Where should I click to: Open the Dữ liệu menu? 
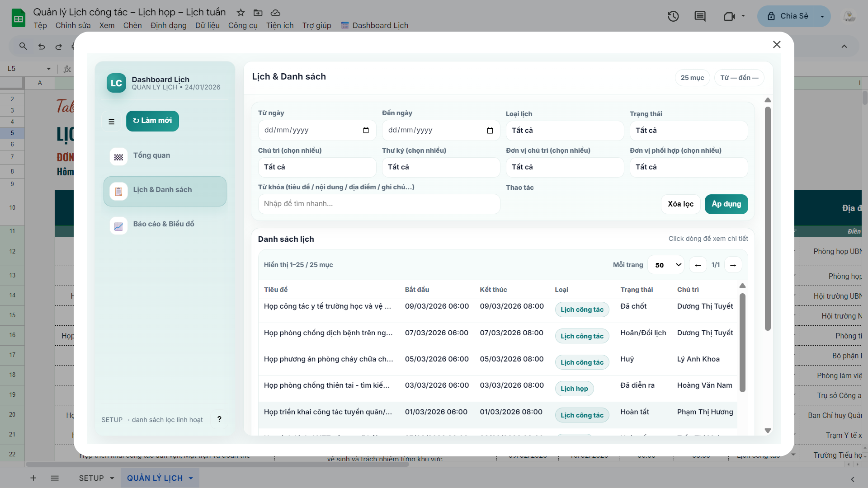[x=207, y=25]
